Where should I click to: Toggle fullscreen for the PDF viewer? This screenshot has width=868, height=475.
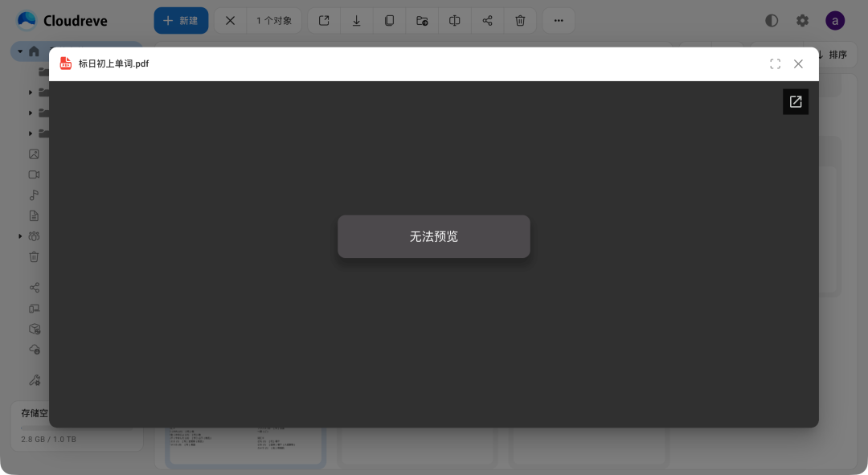(775, 64)
